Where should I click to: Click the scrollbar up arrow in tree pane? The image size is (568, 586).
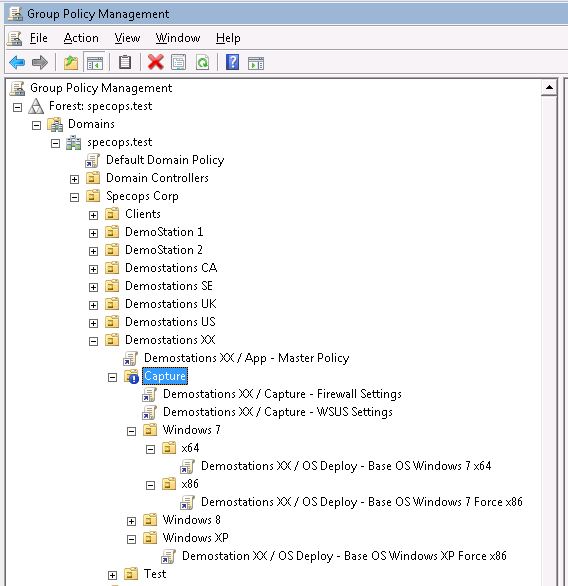(x=549, y=88)
